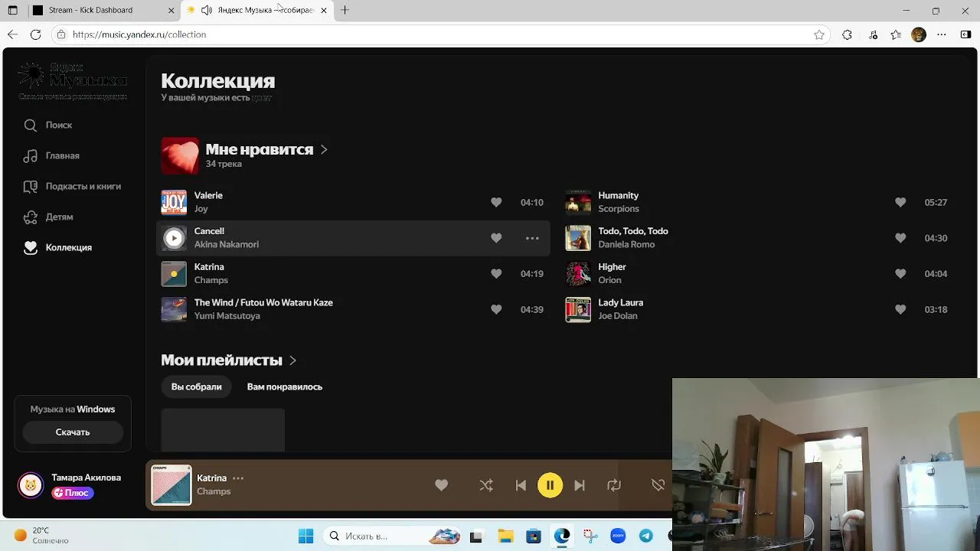Open more options for Cancel! track
Viewport: 980px width, 551px height.
pos(532,238)
